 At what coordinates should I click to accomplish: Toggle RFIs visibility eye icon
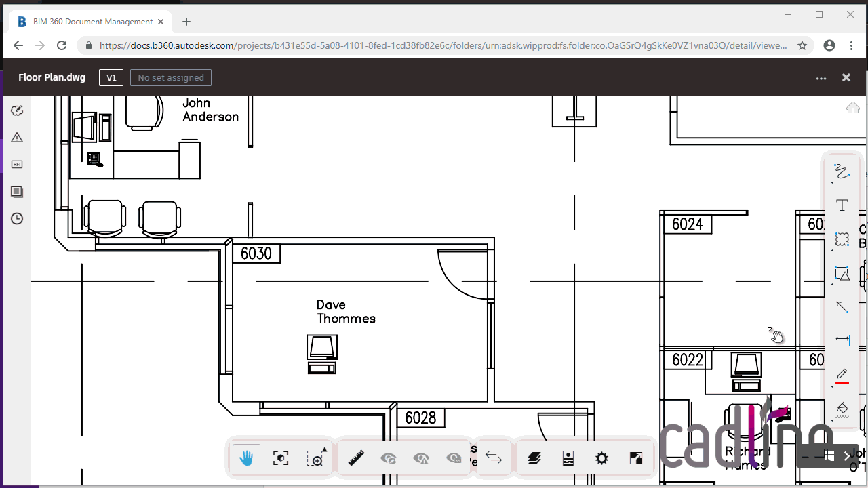tap(454, 459)
